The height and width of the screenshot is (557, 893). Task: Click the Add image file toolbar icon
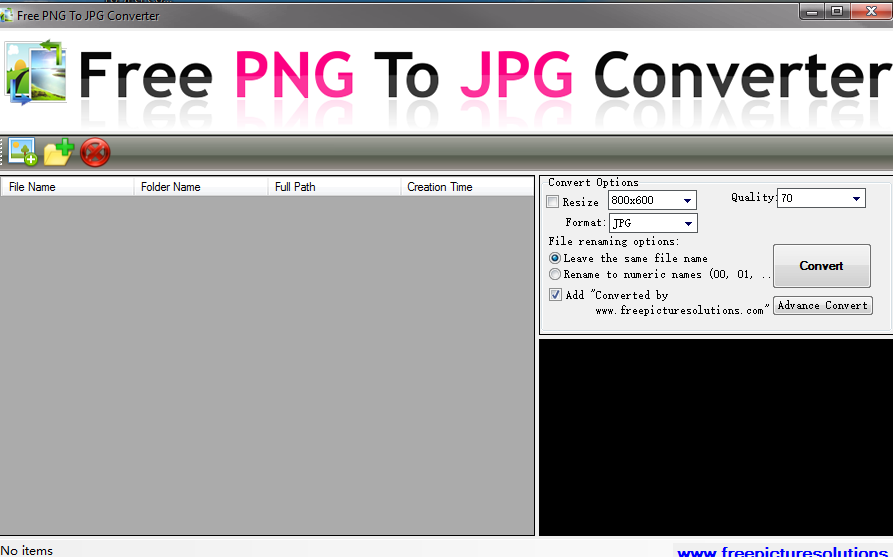[23, 151]
